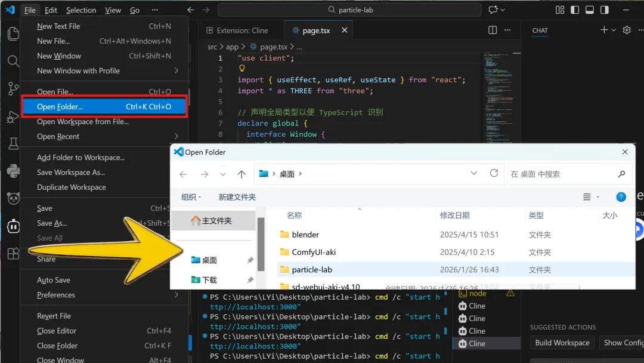Viewport: 644px width, 363px height.
Task: Expand the Preferences submenu
Action: (104, 295)
